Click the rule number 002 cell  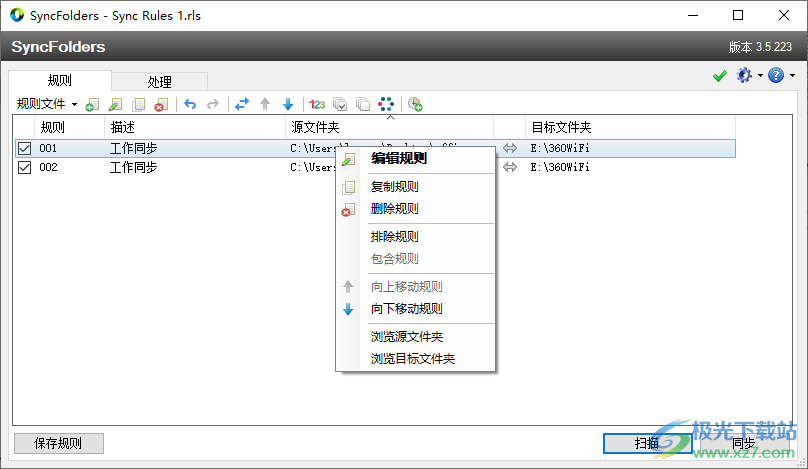tap(48, 168)
